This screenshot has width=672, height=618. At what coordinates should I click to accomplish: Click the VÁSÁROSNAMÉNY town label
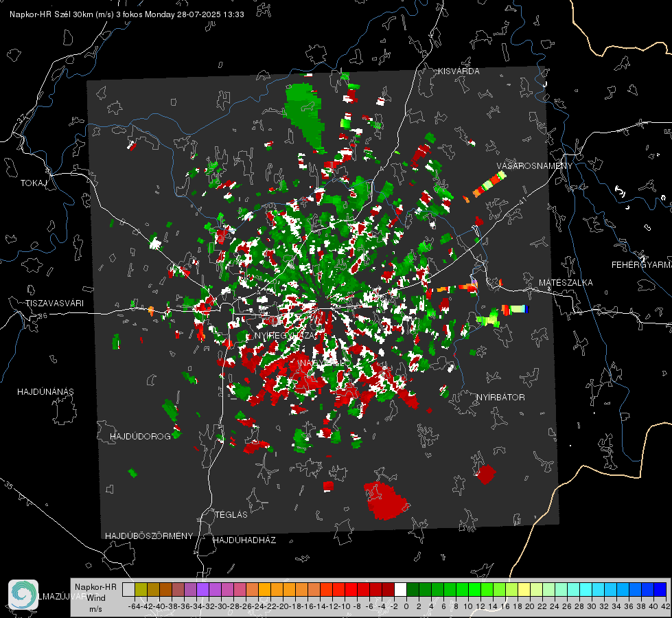[x=535, y=165]
